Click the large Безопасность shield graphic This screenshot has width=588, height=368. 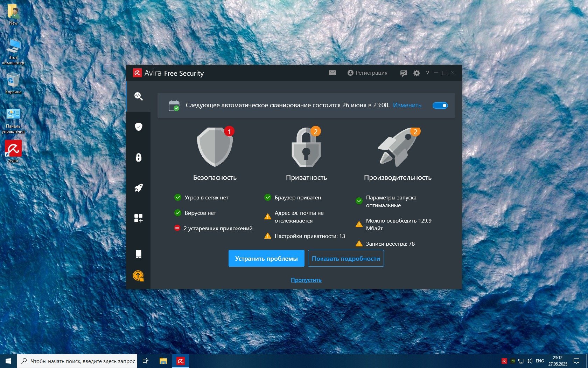(215, 147)
